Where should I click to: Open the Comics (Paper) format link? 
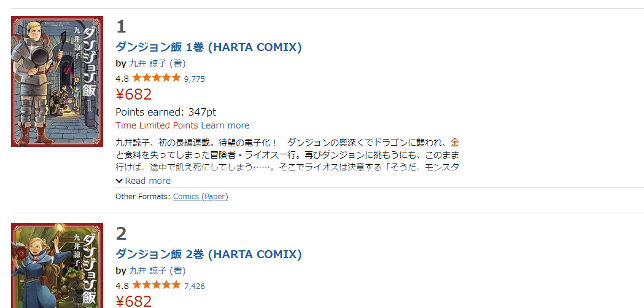point(200,197)
